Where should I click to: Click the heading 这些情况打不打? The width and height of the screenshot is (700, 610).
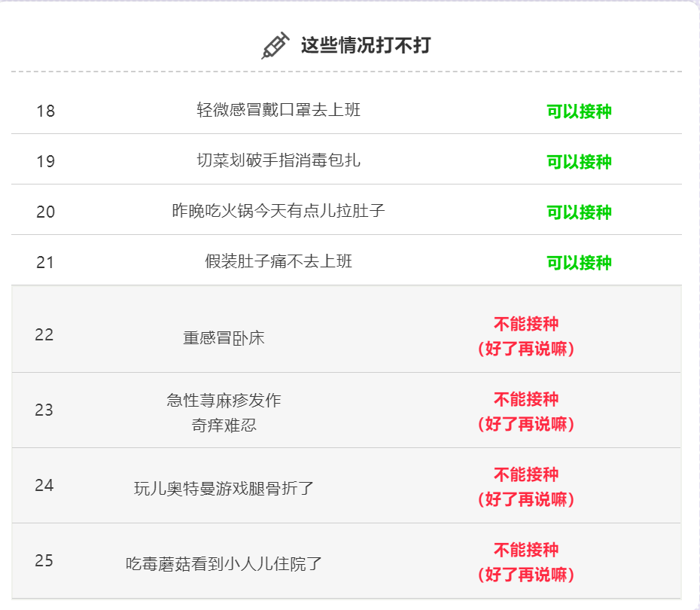[366, 45]
